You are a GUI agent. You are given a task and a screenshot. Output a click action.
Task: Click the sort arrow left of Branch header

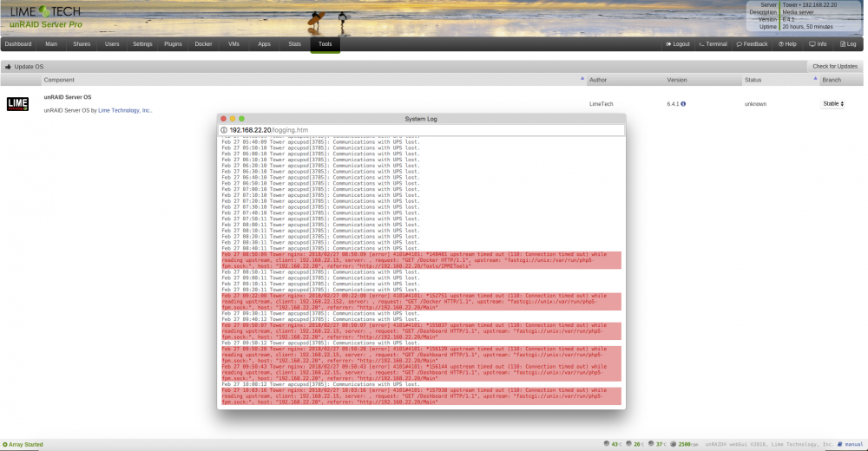[815, 79]
